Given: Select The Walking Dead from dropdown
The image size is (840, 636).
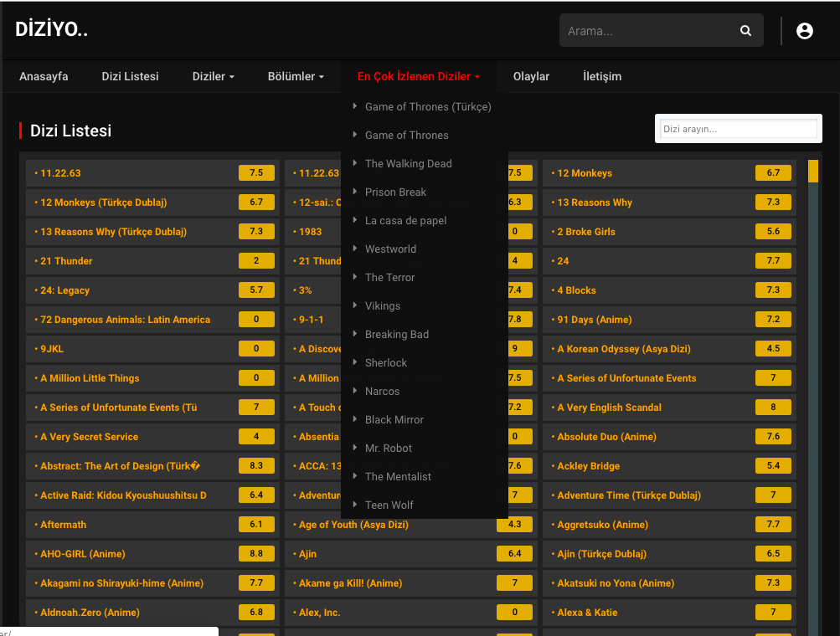Looking at the screenshot, I should pyautogui.click(x=408, y=163).
